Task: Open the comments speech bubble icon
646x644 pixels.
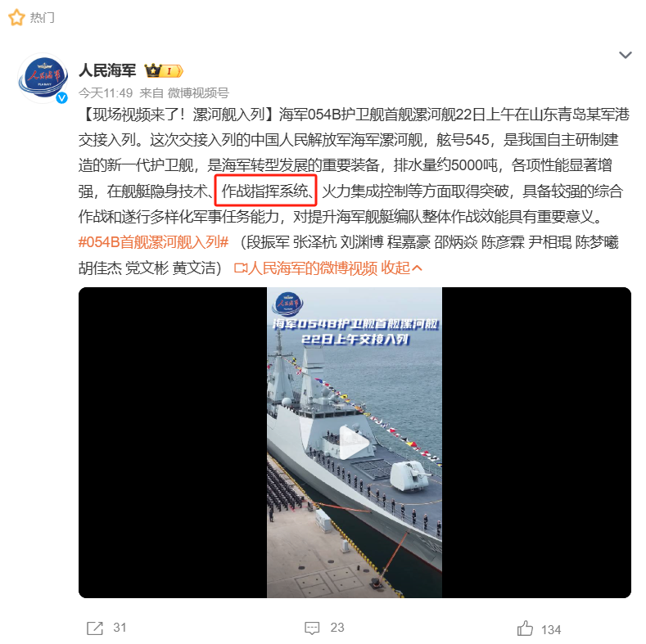Action: point(312,628)
